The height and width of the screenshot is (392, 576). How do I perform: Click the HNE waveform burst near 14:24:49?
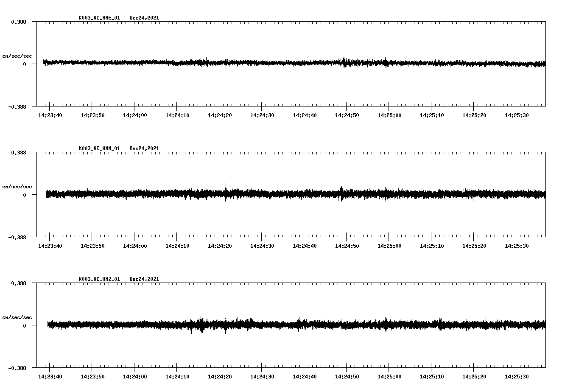pos(344,62)
